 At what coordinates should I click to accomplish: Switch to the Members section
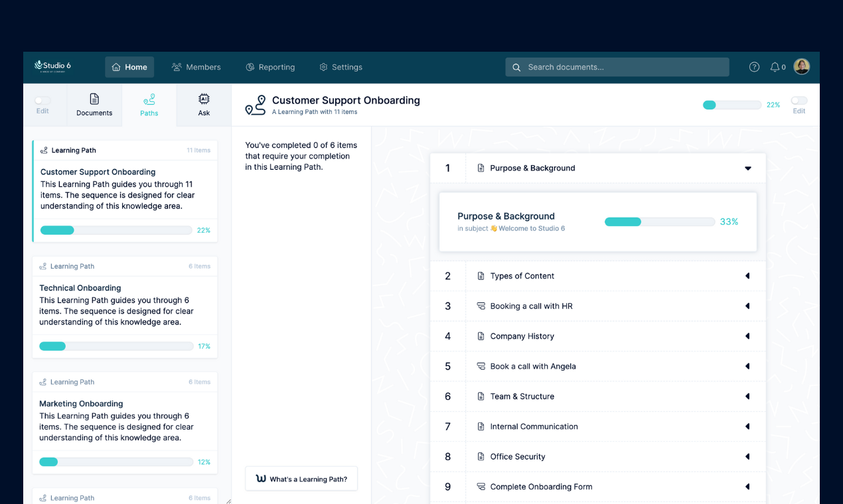[x=196, y=66]
